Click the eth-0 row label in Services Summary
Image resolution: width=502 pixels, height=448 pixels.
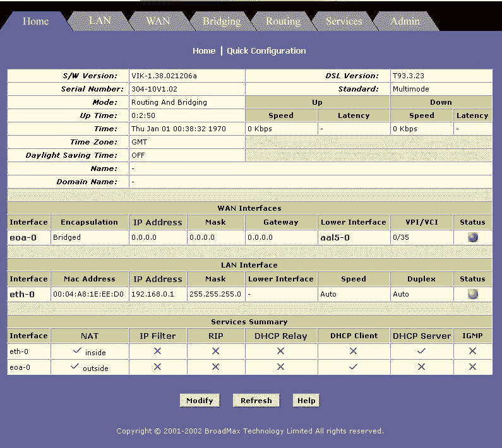(19, 351)
